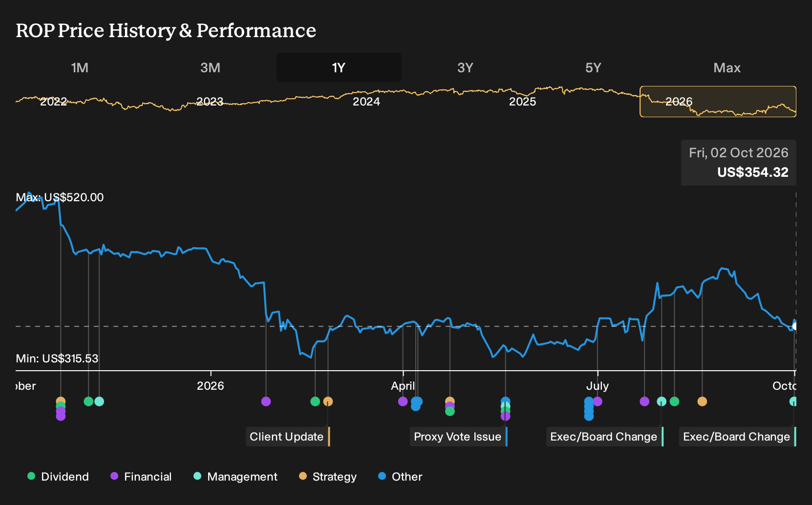Click top blue dot of stack under July
The image size is (812, 505).
[589, 400]
